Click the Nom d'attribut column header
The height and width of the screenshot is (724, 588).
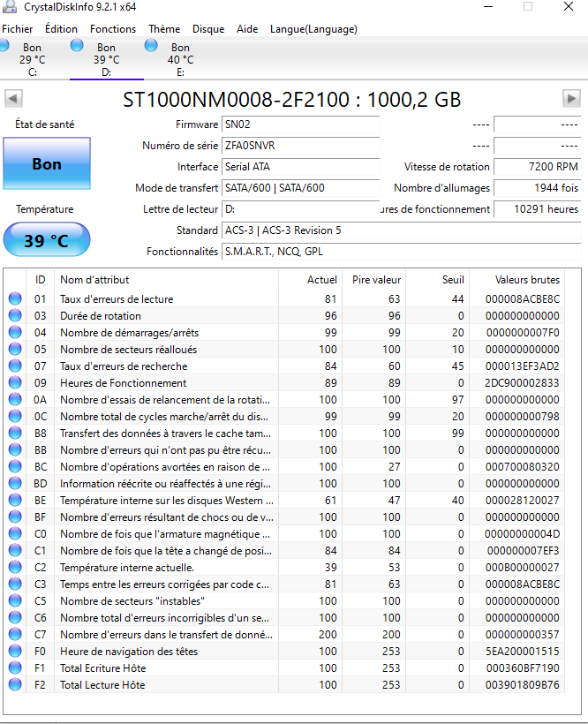coord(166,280)
